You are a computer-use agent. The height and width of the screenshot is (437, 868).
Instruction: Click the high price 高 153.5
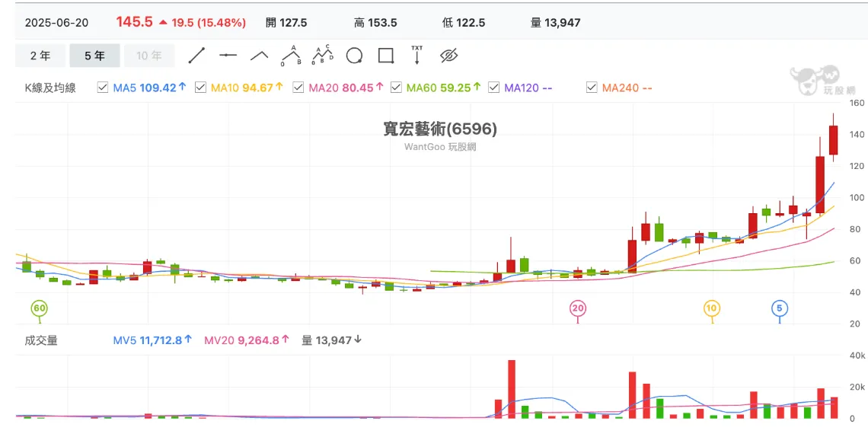375,23
